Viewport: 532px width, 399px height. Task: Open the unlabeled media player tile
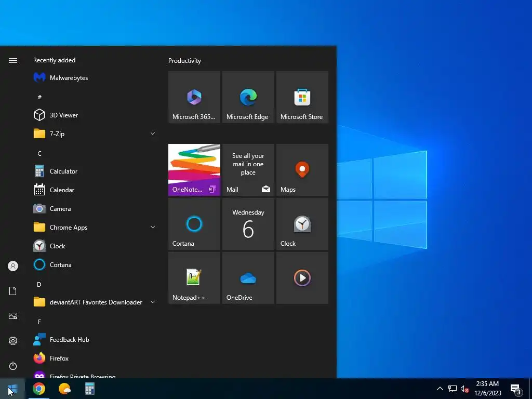click(302, 278)
